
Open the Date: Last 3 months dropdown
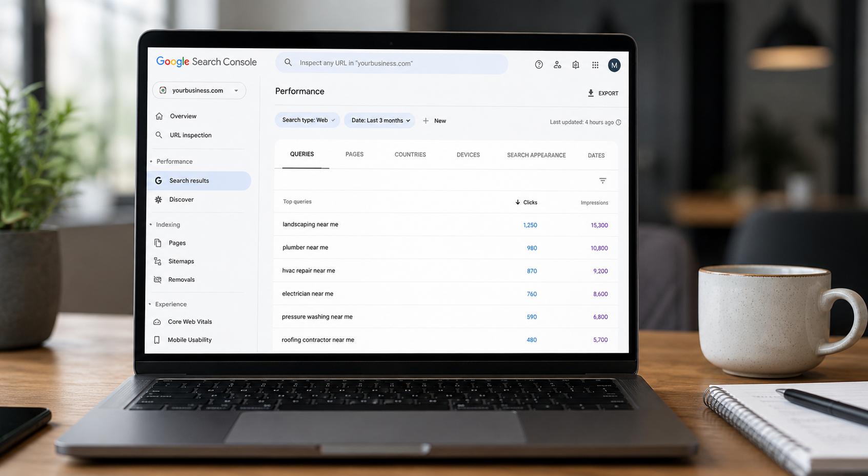[379, 120]
